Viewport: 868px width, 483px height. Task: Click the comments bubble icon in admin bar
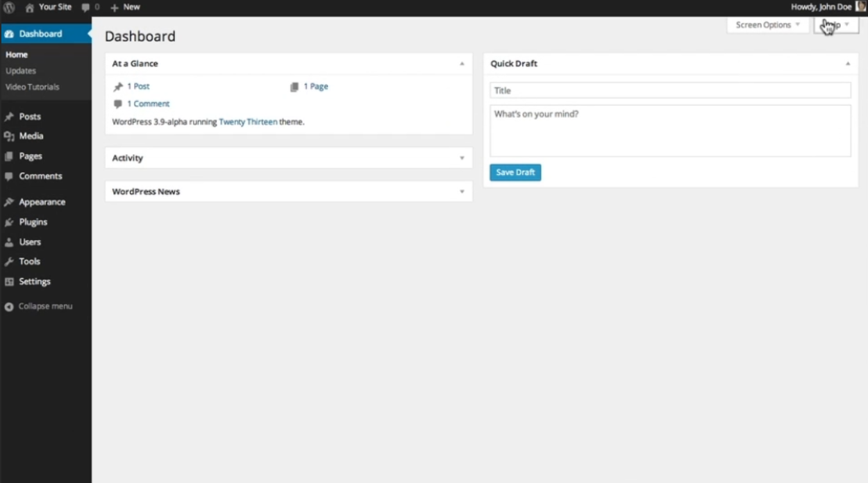tap(85, 7)
